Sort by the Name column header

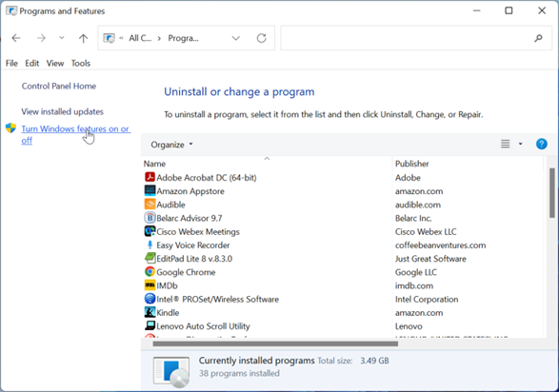click(x=267, y=164)
